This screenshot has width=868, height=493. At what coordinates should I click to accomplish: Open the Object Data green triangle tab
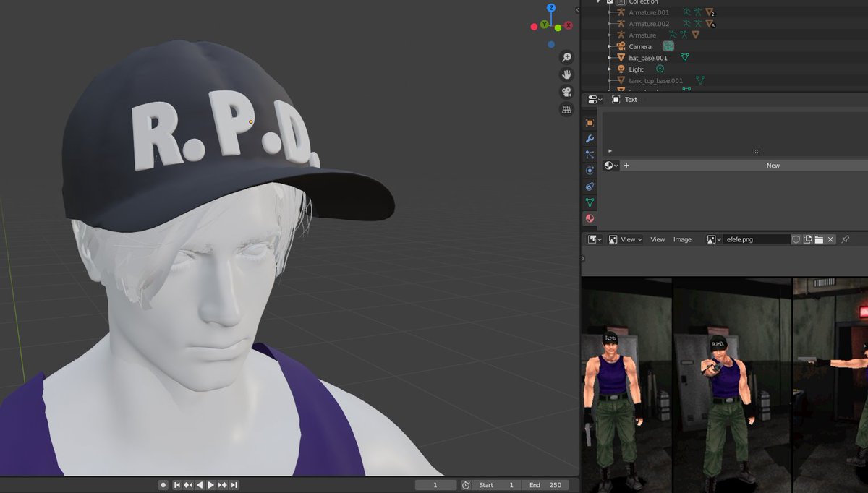pyautogui.click(x=590, y=202)
